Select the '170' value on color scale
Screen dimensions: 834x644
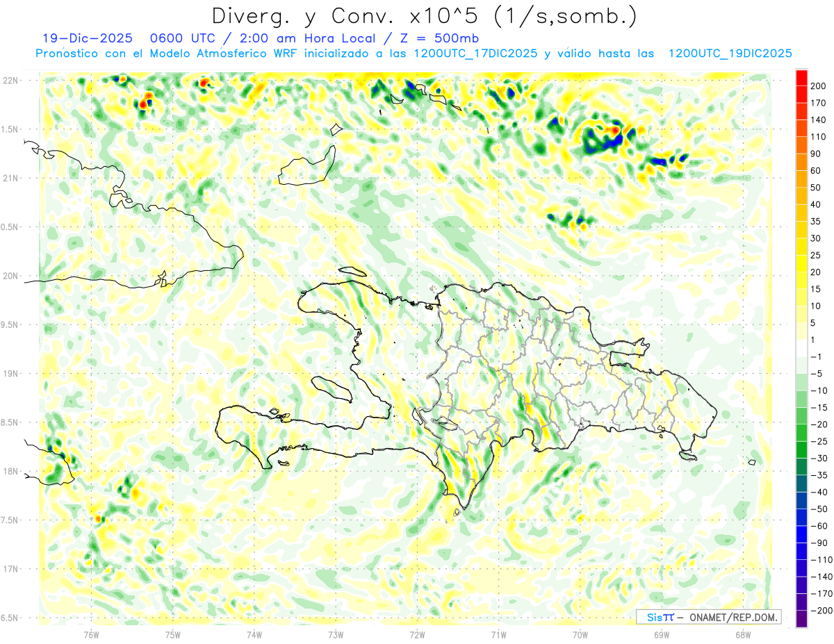[x=819, y=103]
